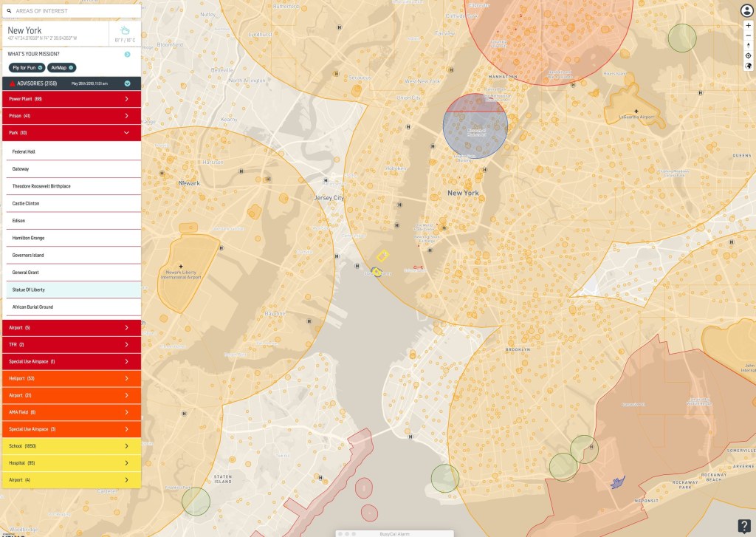Click the Newark Liberty airport marker
The height and width of the screenshot is (537, 756).
click(181, 266)
